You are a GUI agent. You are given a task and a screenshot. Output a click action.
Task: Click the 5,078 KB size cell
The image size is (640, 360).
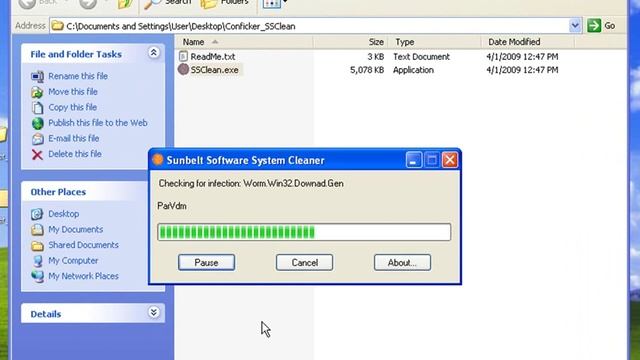(x=367, y=70)
